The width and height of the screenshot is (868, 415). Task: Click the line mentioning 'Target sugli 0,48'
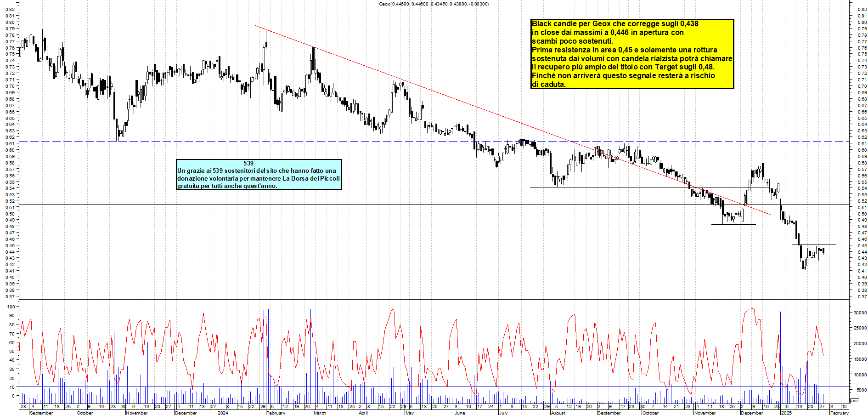(x=623, y=67)
